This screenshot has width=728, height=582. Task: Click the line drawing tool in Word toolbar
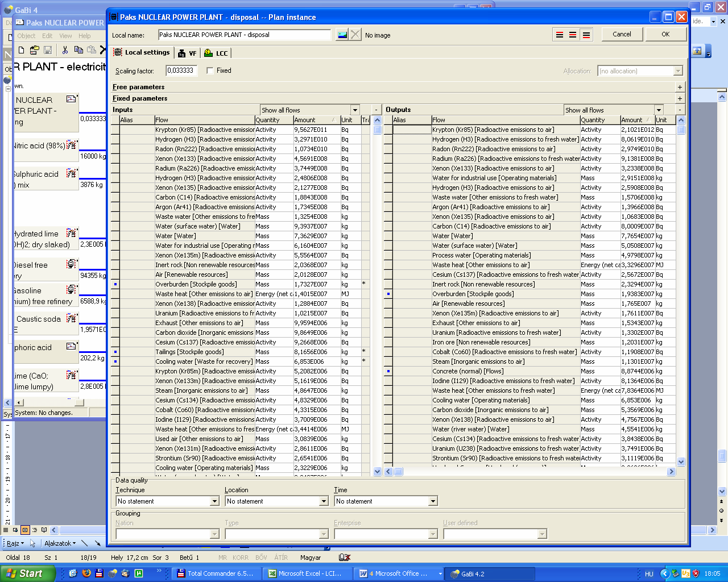pyautogui.click(x=85, y=543)
